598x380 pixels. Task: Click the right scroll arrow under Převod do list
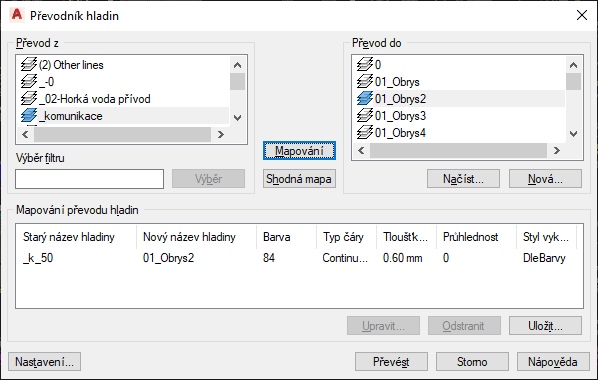tap(556, 151)
